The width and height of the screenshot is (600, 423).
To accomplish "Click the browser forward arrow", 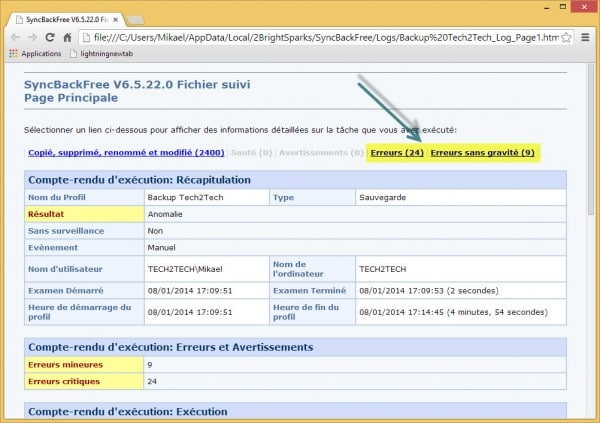I will [33, 38].
